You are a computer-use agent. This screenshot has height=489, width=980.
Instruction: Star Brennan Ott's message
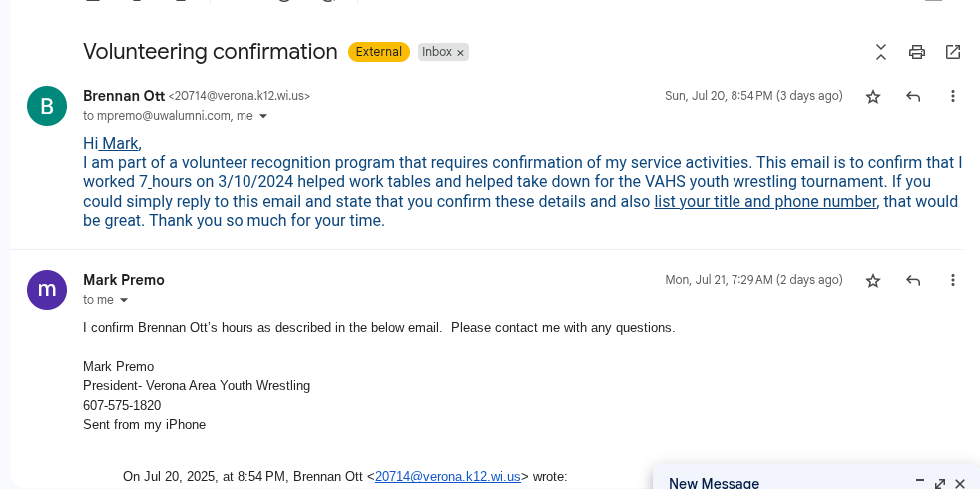(x=873, y=96)
